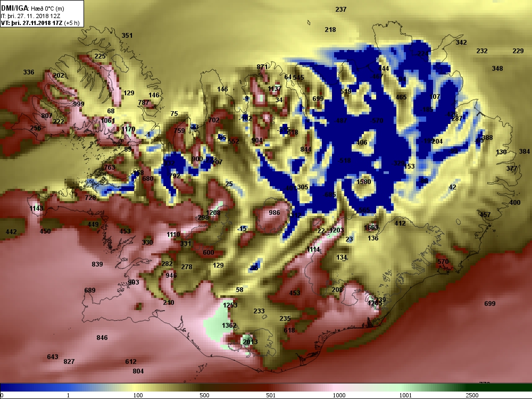
Task: Click the map value '903'
Action: [x=134, y=282]
